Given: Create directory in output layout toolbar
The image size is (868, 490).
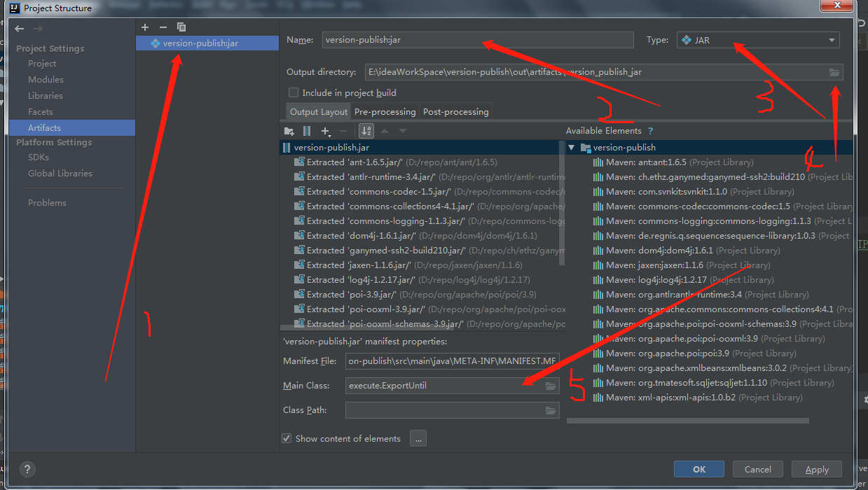Looking at the screenshot, I should tap(289, 131).
